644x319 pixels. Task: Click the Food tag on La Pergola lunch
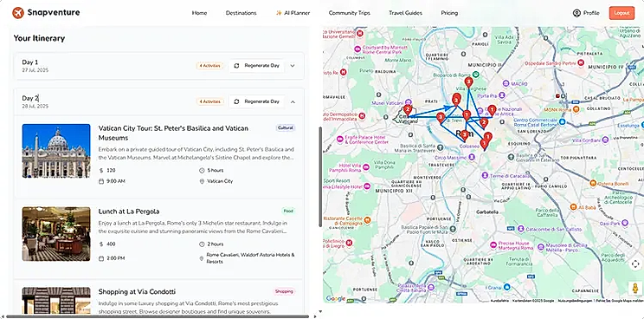tap(288, 211)
